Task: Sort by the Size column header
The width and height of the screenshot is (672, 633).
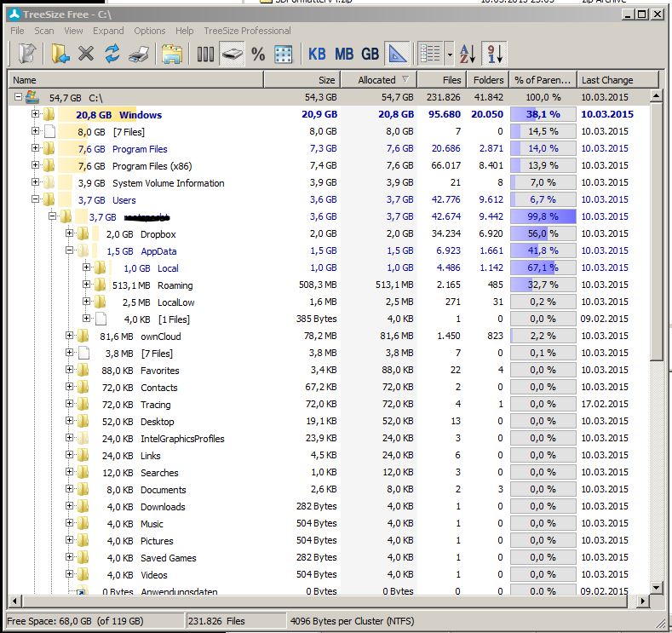Action: (x=302, y=80)
